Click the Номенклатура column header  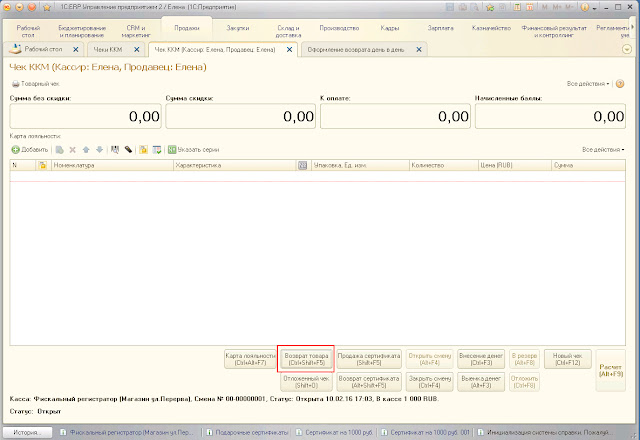[x=112, y=165]
